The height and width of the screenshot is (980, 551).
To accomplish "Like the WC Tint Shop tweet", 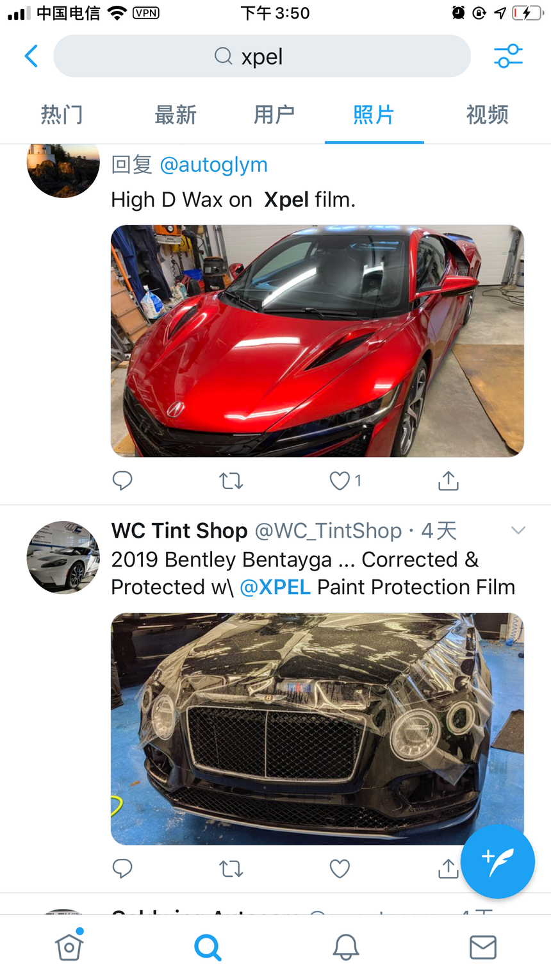I will click(340, 868).
